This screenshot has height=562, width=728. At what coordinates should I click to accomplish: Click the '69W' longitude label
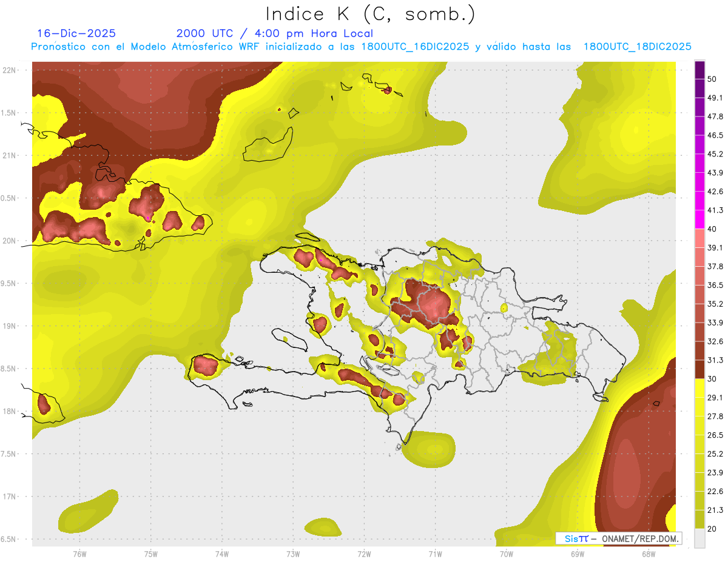[577, 554]
